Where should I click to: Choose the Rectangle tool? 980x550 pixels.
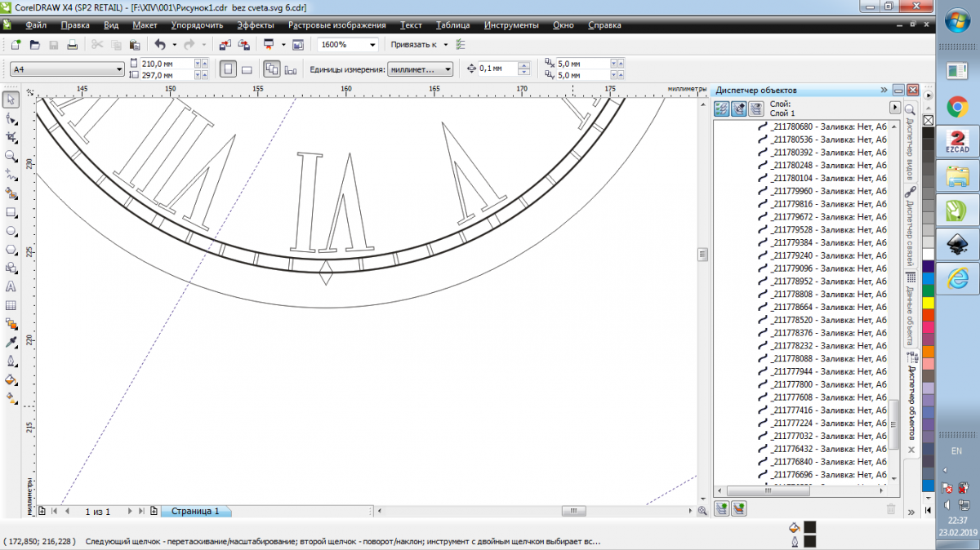pos(11,212)
